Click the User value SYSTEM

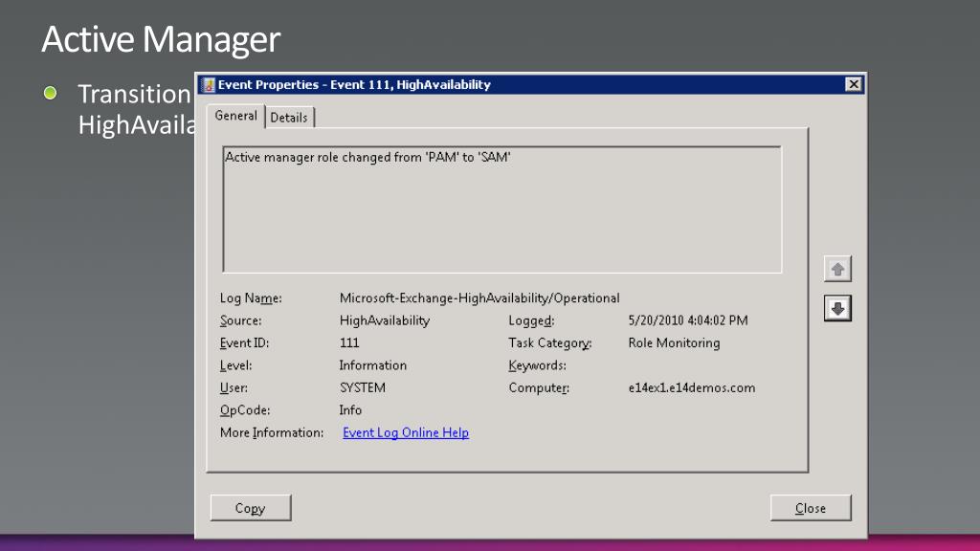point(363,388)
